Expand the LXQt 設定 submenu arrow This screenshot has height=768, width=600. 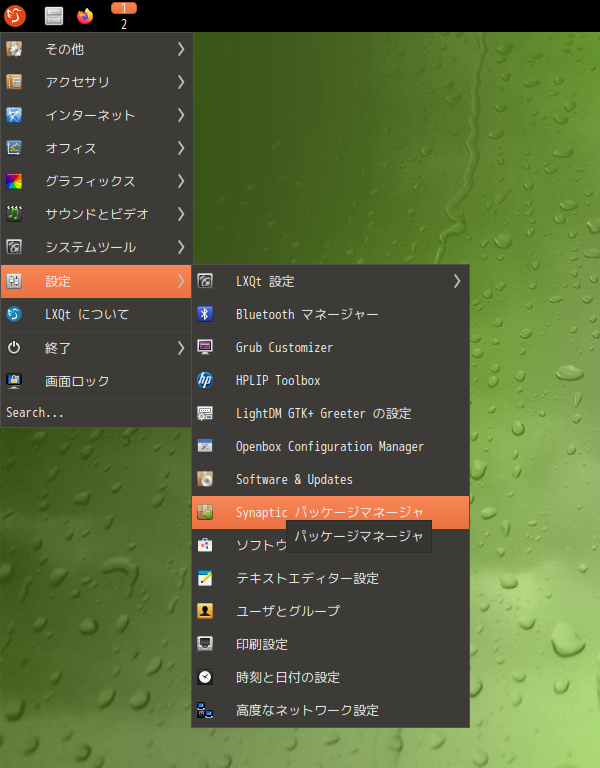pyautogui.click(x=456, y=281)
